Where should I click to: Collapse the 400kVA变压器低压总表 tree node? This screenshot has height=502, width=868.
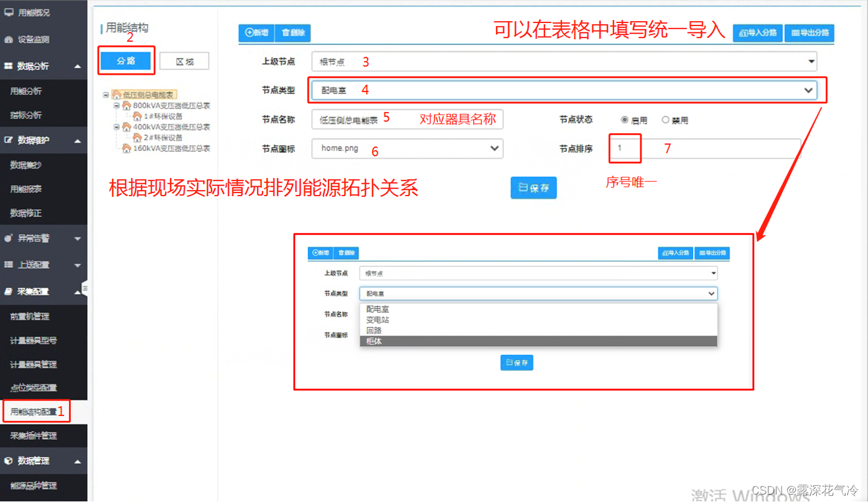pos(117,126)
